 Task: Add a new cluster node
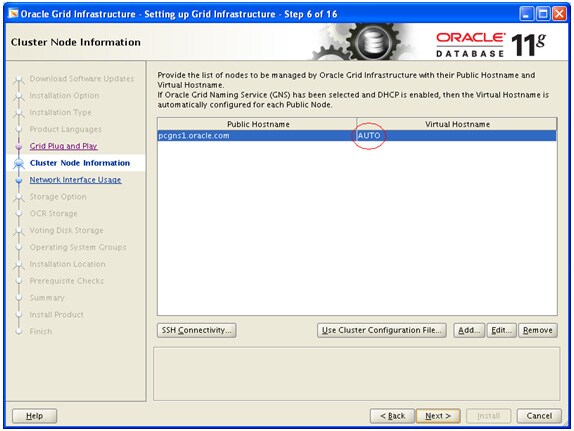(x=469, y=330)
